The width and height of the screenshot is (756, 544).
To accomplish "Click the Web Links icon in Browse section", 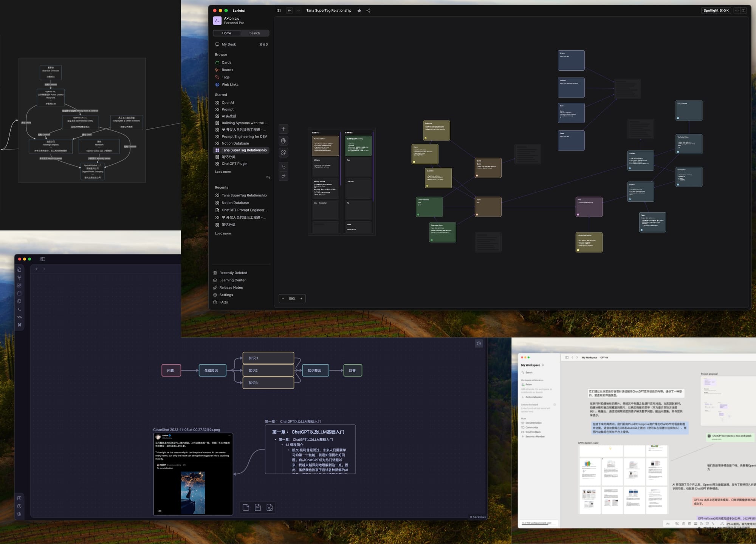I will click(x=217, y=85).
